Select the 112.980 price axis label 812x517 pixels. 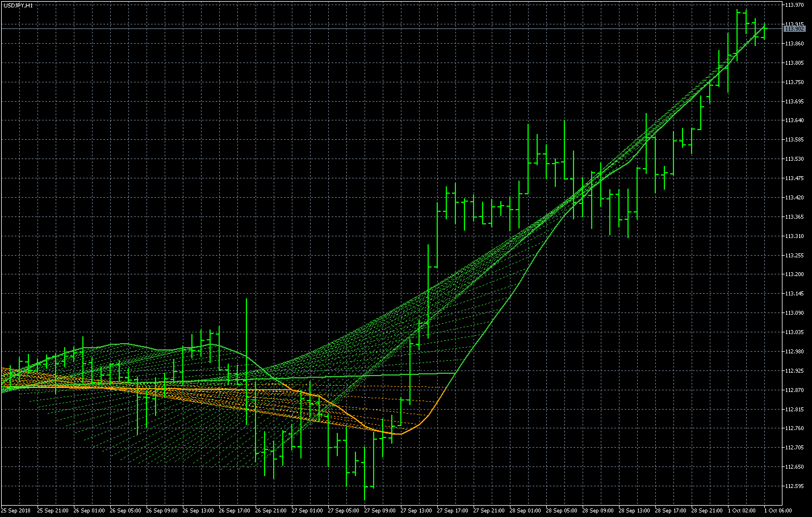tap(795, 352)
